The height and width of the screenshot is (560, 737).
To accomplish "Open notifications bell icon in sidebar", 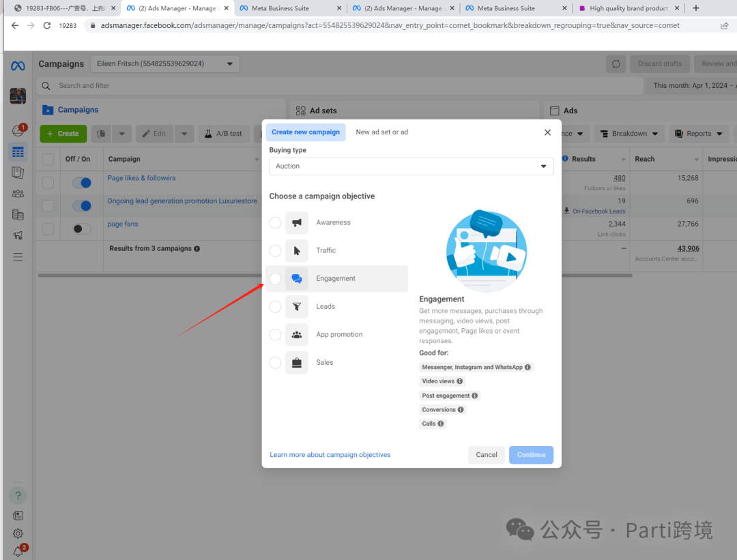I will [18, 552].
